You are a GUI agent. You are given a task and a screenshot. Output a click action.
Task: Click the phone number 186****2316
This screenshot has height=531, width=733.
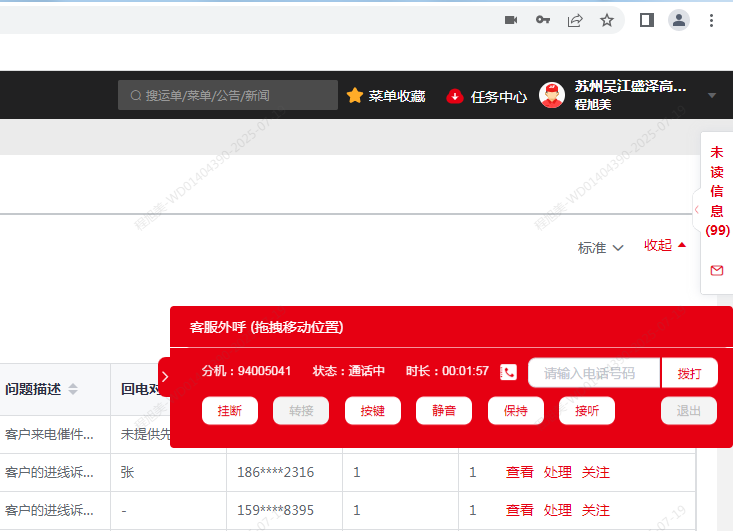point(275,472)
